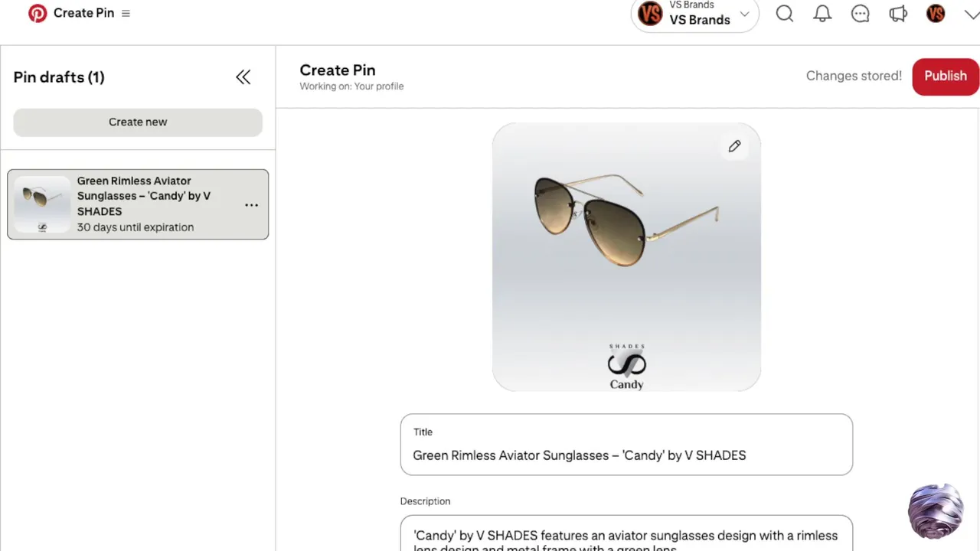Click the pencil edit icon on image
The image size is (980, 551).
[734, 146]
